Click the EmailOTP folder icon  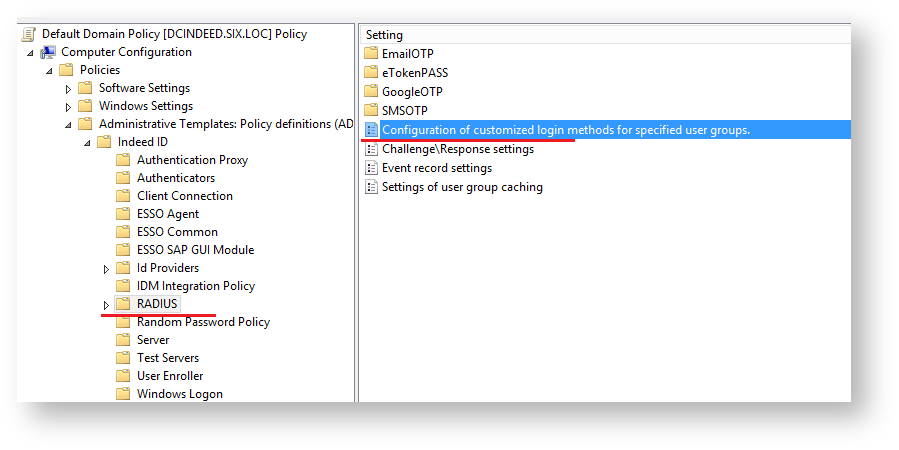pos(371,54)
